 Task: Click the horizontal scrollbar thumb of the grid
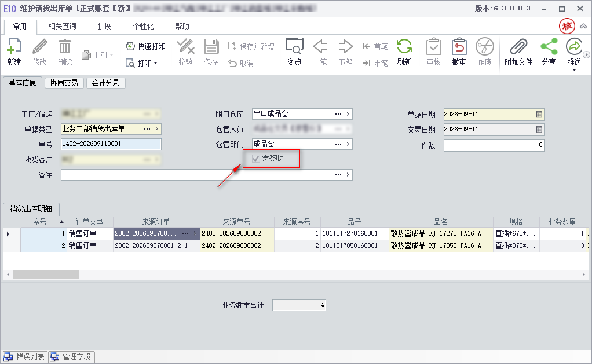coord(46,275)
